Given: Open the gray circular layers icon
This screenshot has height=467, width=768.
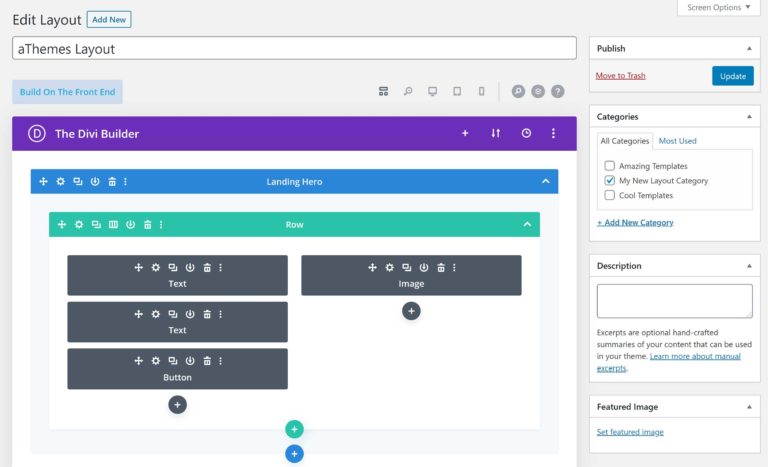Looking at the screenshot, I should coord(538,91).
